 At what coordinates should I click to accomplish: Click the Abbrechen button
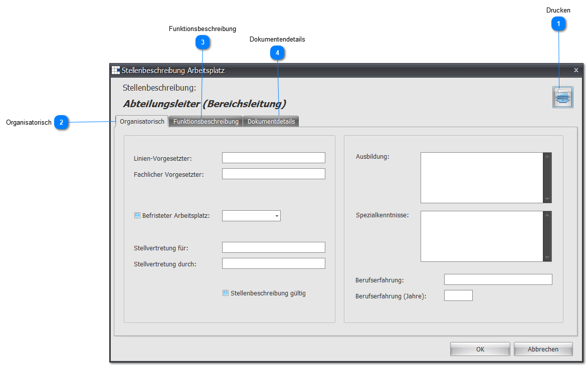click(x=543, y=349)
